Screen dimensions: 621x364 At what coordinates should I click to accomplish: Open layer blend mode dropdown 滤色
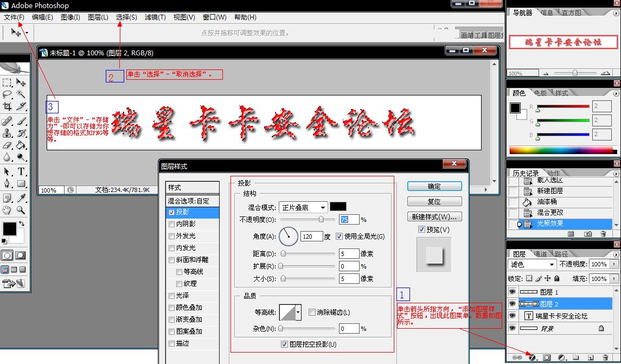(x=532, y=264)
